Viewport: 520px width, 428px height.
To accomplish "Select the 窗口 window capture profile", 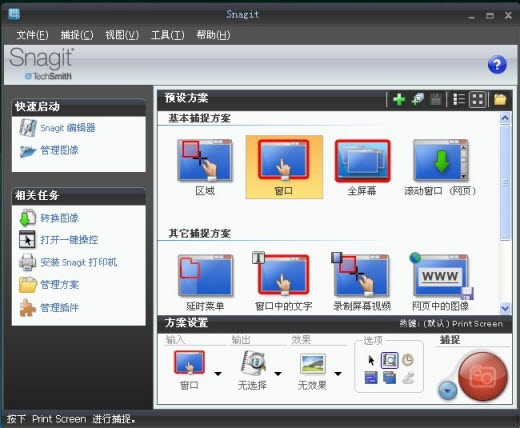I will 284,167.
